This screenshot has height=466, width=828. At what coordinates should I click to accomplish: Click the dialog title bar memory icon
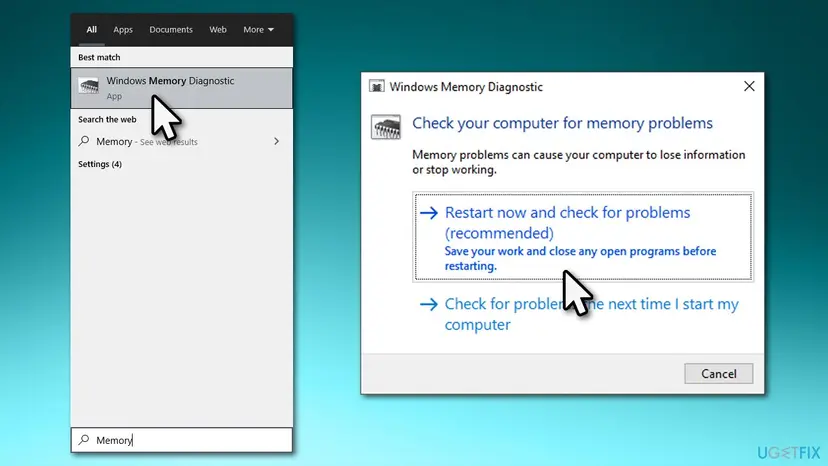click(377, 86)
